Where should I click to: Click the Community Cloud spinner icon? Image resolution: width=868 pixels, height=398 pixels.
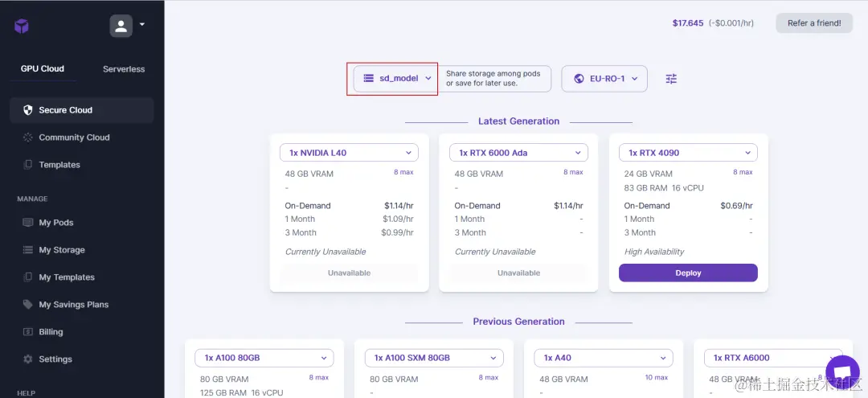[x=27, y=137]
